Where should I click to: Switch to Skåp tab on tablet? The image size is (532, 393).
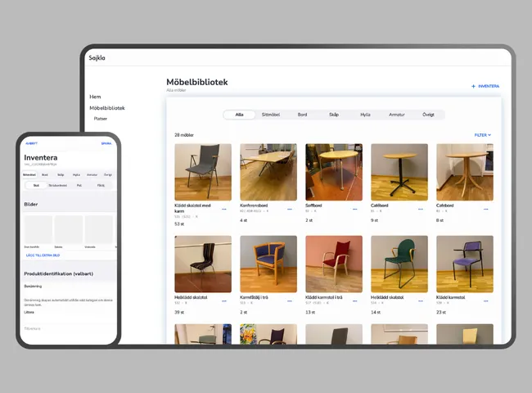(334, 115)
